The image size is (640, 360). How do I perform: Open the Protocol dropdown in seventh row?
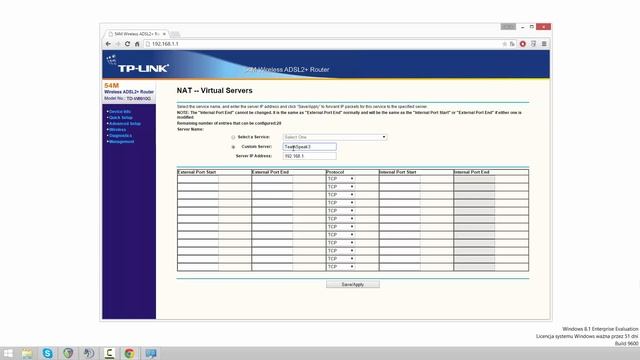pos(340,227)
